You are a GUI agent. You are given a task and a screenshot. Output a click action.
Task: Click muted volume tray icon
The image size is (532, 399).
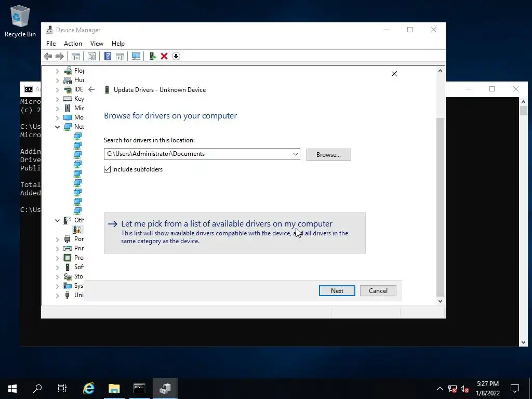point(465,389)
